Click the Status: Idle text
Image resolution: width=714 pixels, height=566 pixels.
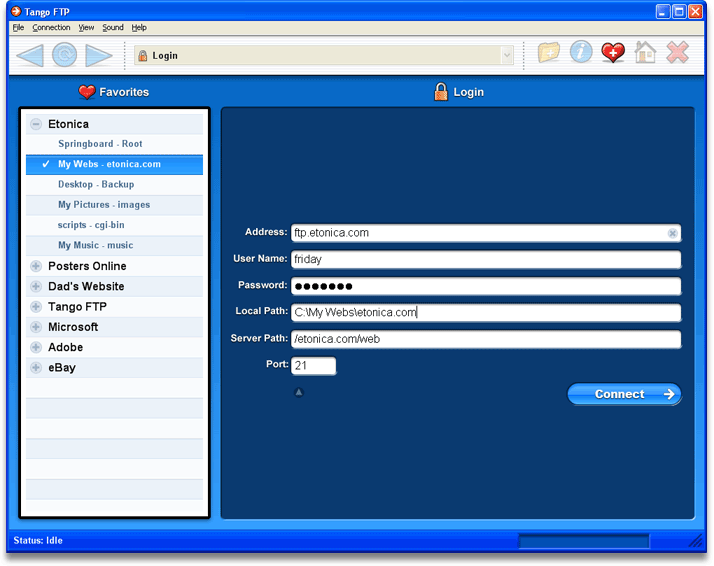(x=38, y=541)
